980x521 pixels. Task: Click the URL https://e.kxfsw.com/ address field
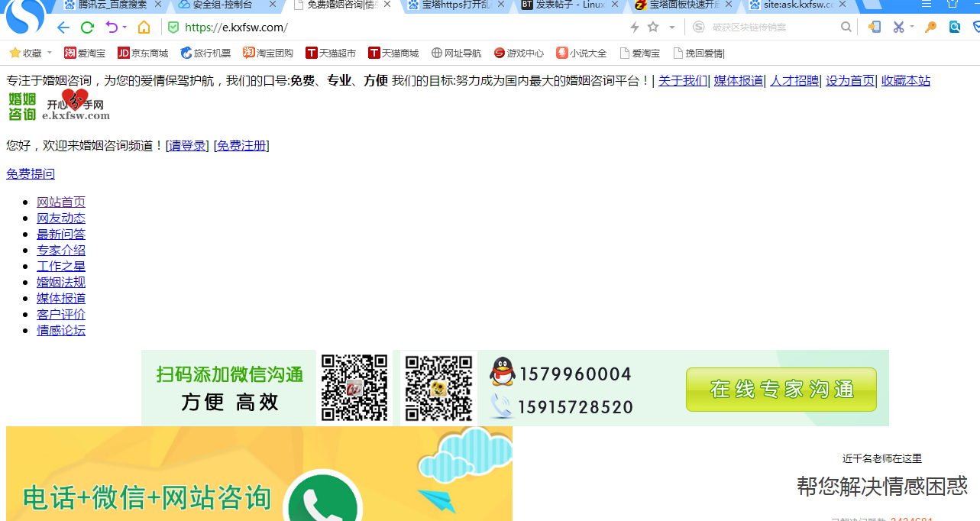pyautogui.click(x=236, y=28)
